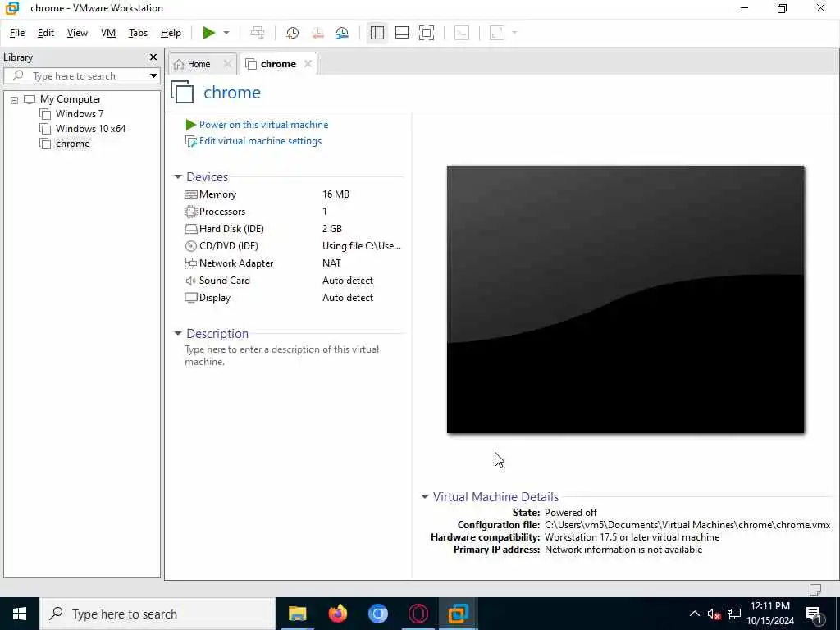Select the chrome tab

278,64
